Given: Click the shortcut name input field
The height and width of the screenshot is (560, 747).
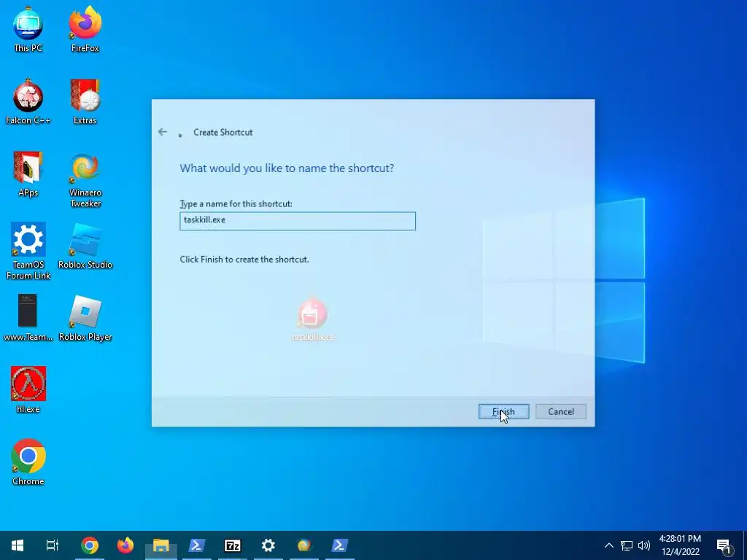Looking at the screenshot, I should (x=298, y=221).
